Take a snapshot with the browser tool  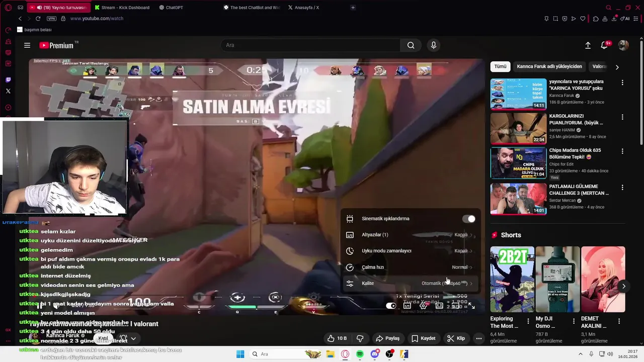pos(555,19)
